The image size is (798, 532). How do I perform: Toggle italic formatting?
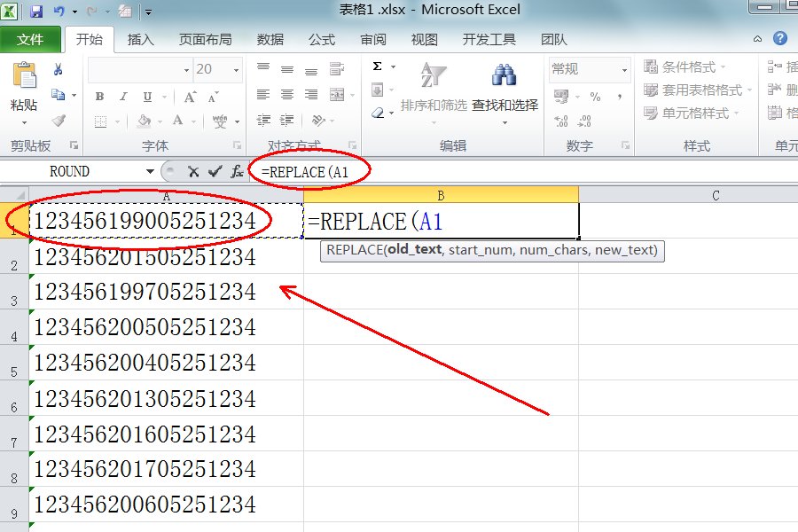point(122,97)
